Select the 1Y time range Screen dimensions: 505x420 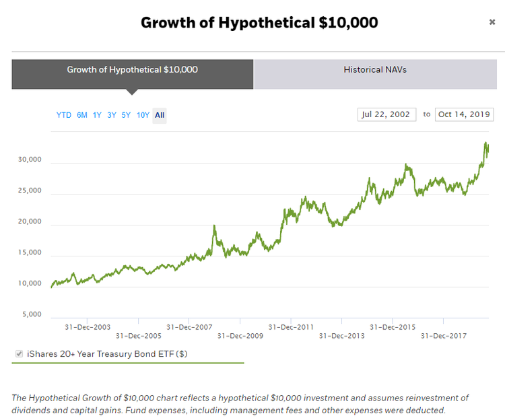coord(97,115)
